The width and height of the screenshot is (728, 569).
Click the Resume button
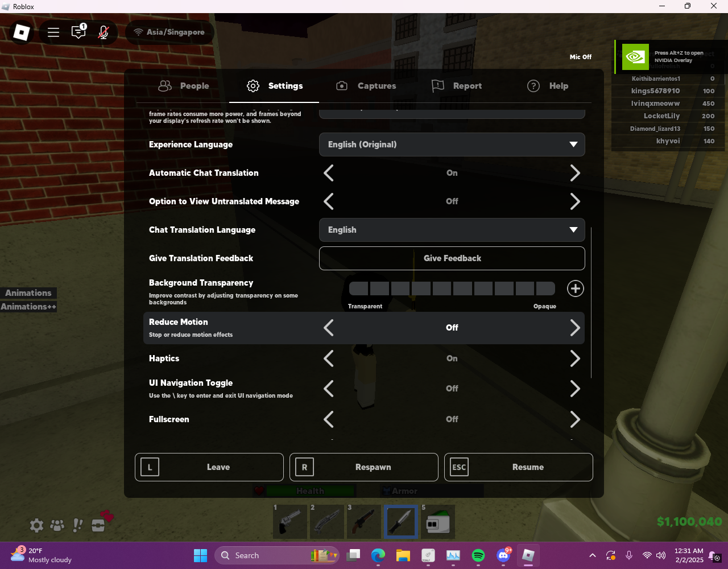pos(519,467)
